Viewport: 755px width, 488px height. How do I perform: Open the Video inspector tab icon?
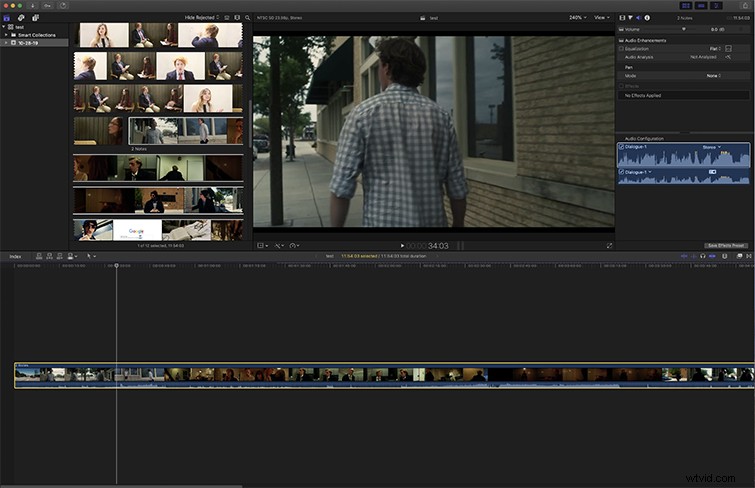[x=622, y=18]
